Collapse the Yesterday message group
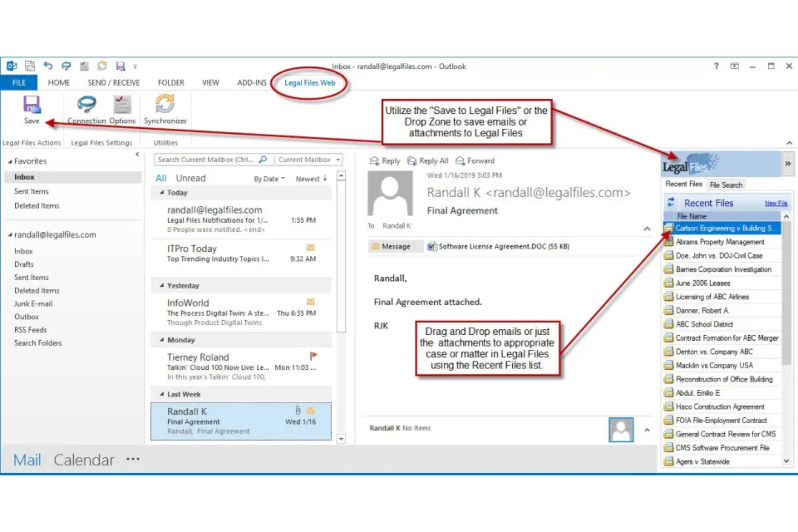This screenshot has height=532, width=798. click(x=161, y=286)
